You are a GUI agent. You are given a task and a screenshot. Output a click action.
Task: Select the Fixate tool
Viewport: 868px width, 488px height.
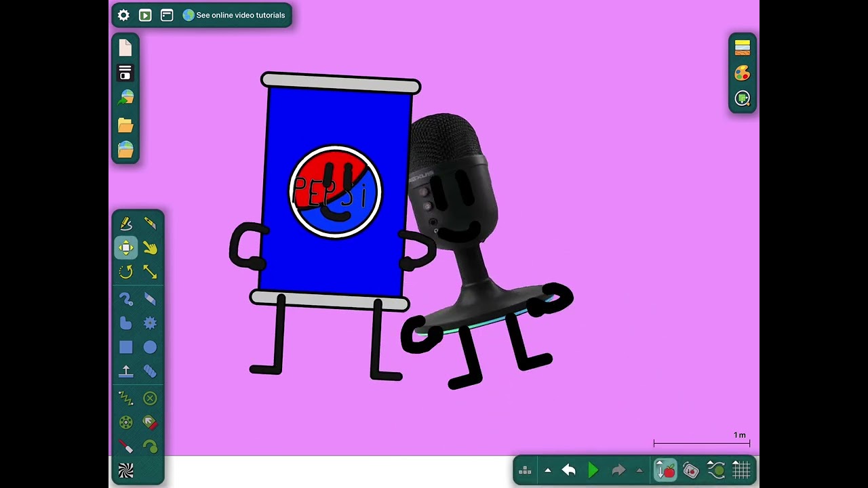pos(150,399)
